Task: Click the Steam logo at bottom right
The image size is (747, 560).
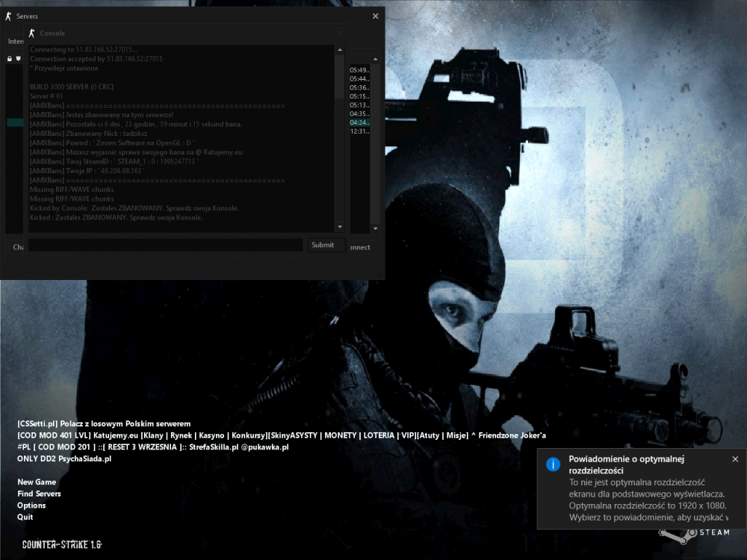Action: [695, 535]
